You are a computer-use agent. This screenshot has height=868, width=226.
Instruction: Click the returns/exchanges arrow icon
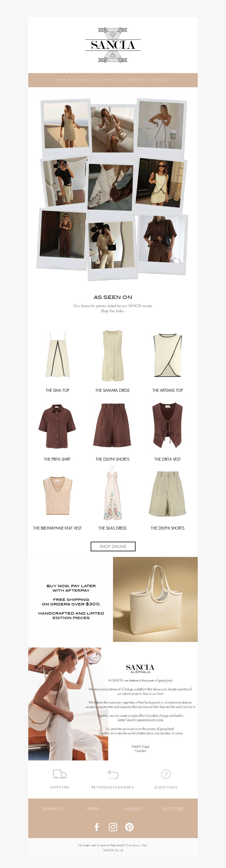click(x=113, y=774)
